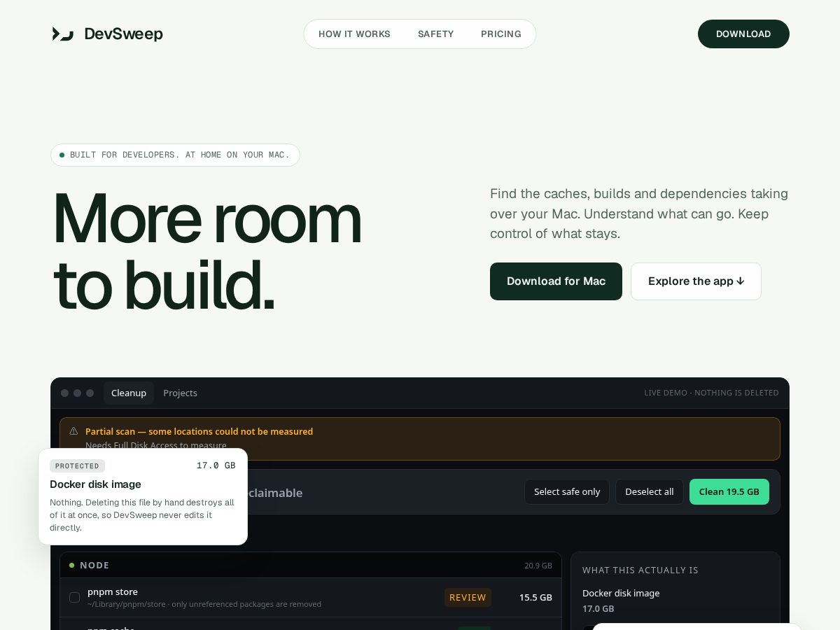Click the 'More room to build.' headline

pyautogui.click(x=207, y=251)
